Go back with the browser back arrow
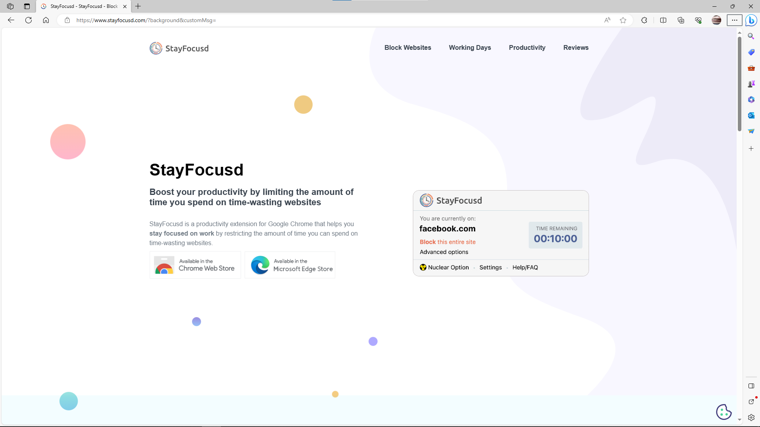The width and height of the screenshot is (760, 427). [11, 20]
